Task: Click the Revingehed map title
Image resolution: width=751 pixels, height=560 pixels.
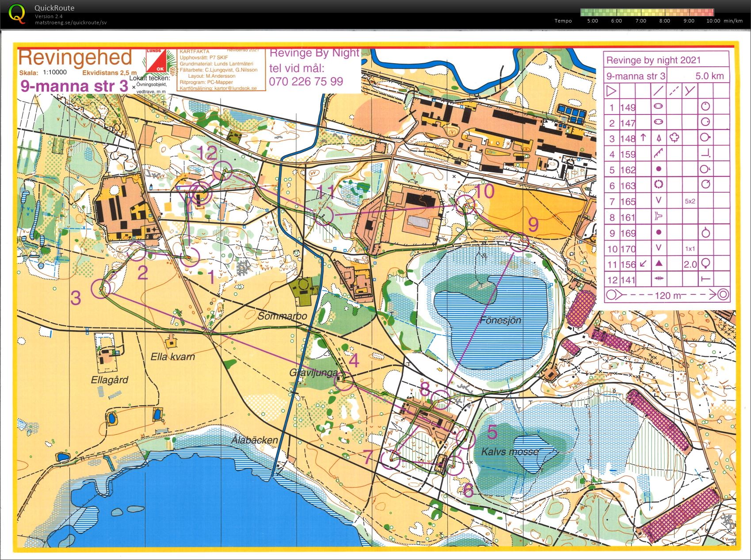Action: pyautogui.click(x=75, y=58)
